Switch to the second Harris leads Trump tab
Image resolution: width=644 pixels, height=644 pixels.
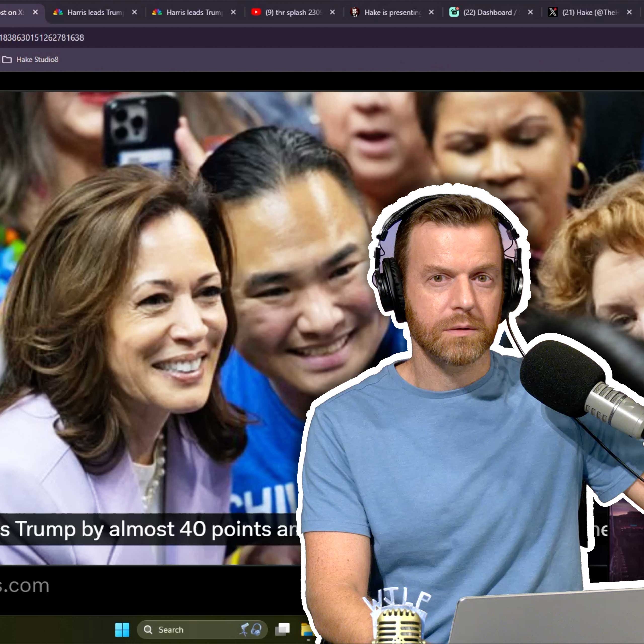194,12
